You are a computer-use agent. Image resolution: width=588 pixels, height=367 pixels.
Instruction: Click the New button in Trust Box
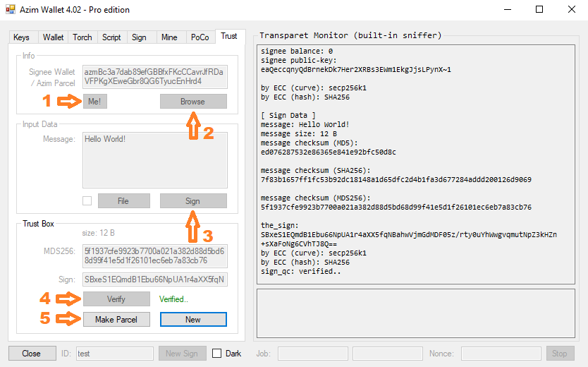(193, 319)
